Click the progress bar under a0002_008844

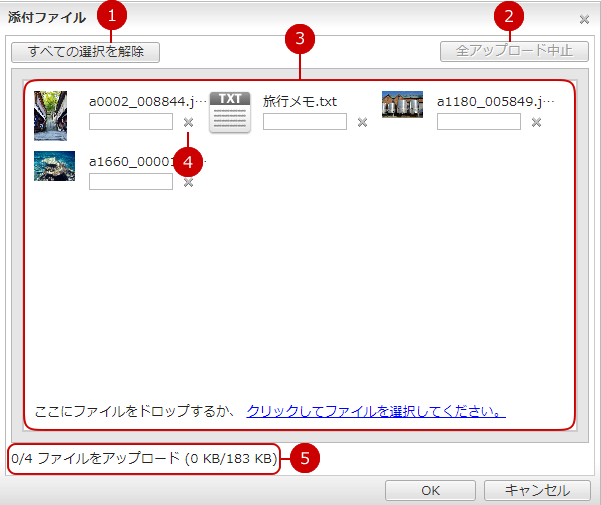point(130,122)
